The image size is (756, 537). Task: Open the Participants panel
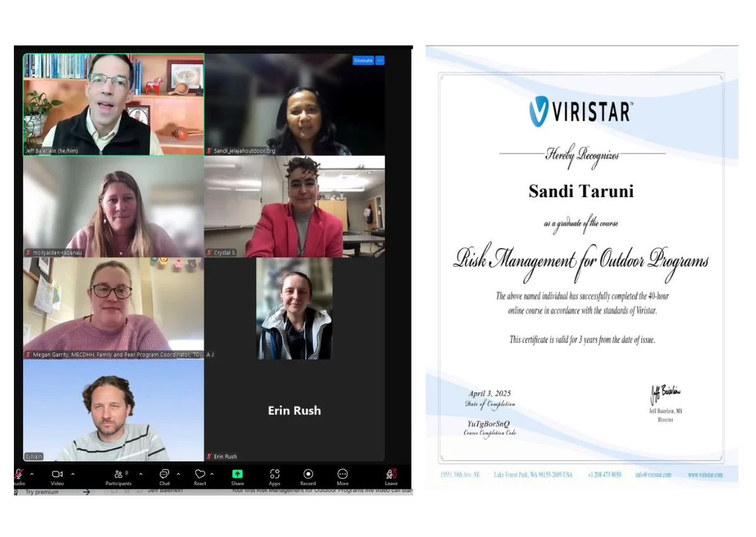(x=118, y=474)
